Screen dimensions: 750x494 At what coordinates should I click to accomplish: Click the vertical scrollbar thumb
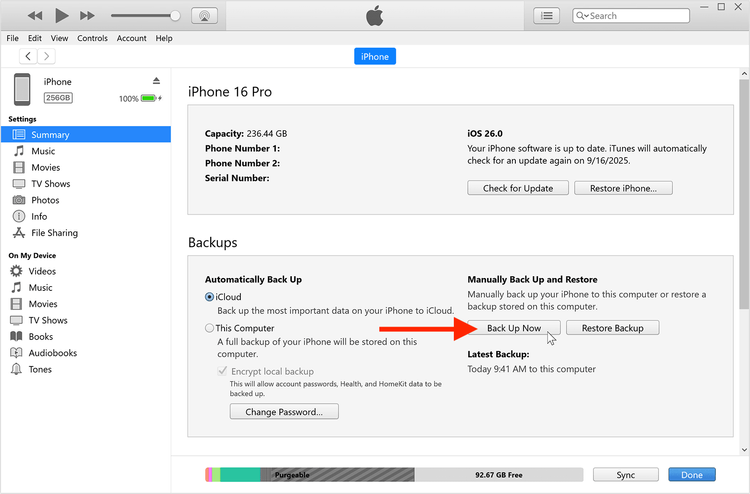(x=744, y=194)
